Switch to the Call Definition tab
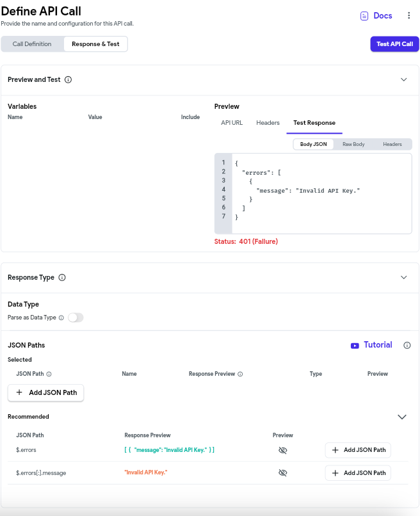The image size is (420, 516). tap(32, 44)
